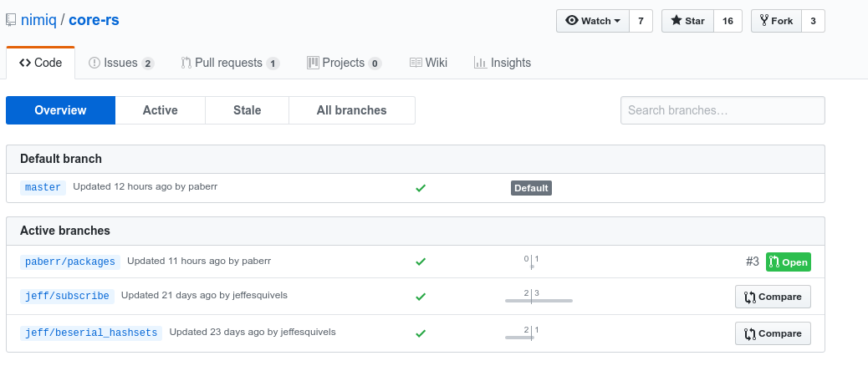
Task: Open pull request #3 link
Action: (x=753, y=262)
